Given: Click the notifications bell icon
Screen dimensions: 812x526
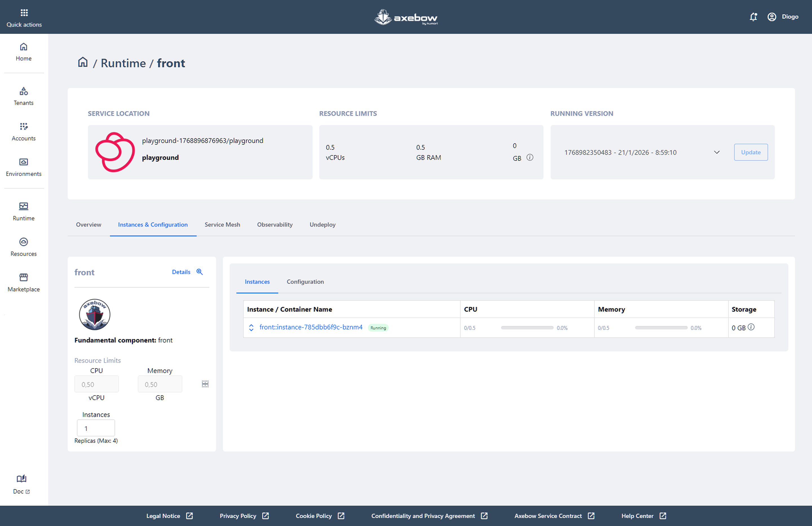Looking at the screenshot, I should [x=753, y=17].
